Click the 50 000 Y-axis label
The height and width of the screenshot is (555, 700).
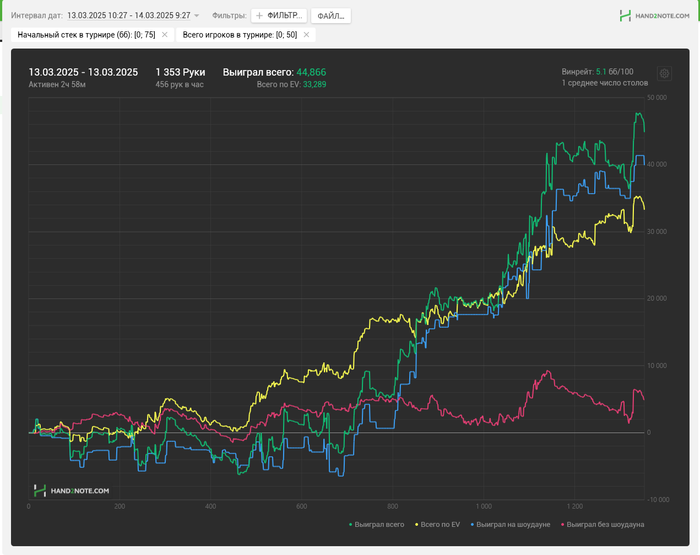[657, 97]
